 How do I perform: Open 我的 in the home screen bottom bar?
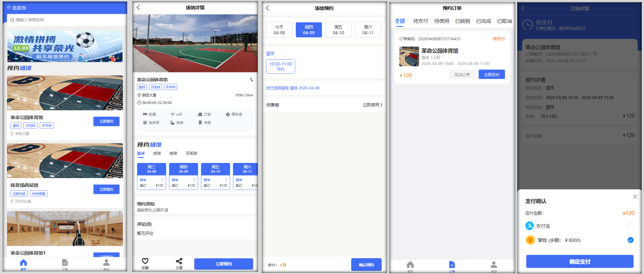click(106, 264)
